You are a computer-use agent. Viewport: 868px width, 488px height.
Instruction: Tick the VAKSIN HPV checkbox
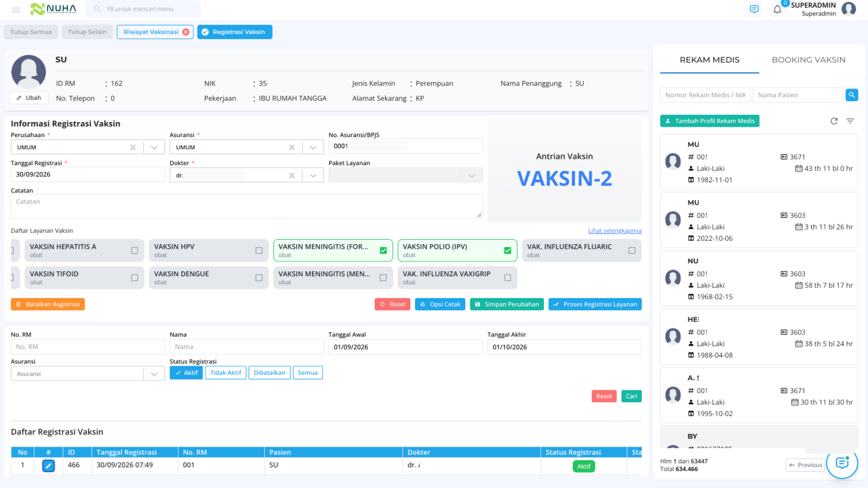point(259,251)
